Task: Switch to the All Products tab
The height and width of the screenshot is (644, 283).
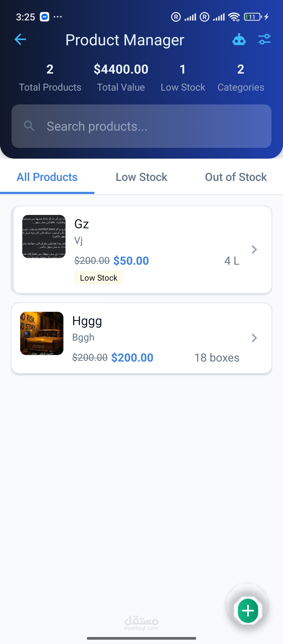Action: click(x=47, y=177)
